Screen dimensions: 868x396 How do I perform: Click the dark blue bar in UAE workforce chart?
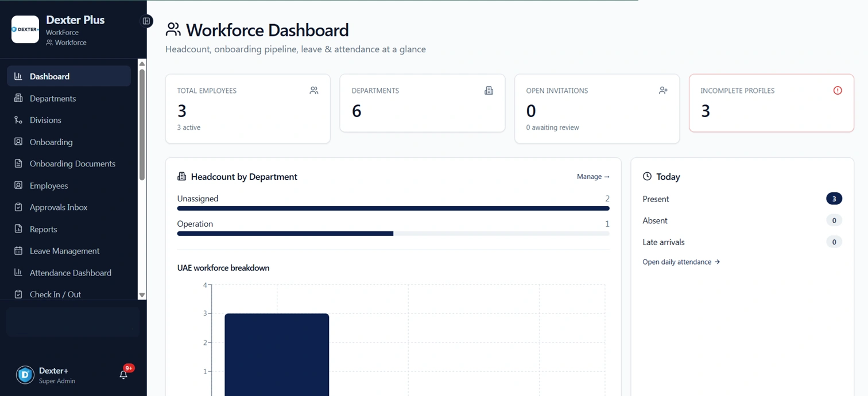(277, 355)
